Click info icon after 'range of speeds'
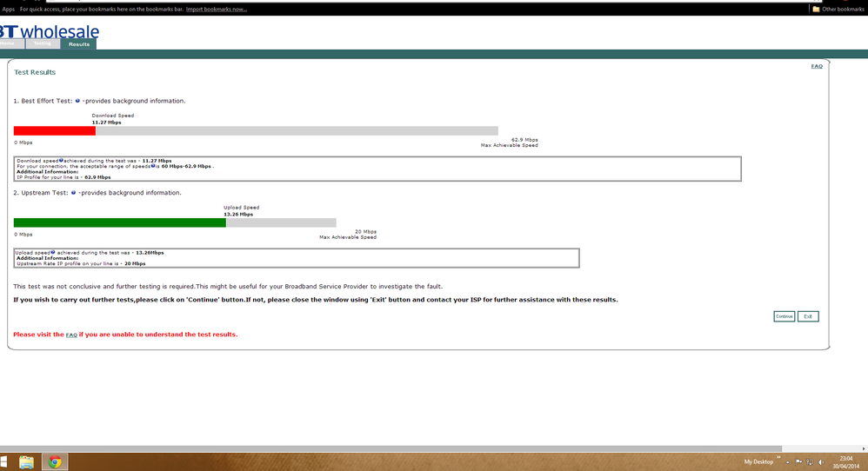Screen dimensions: 868x471 pyautogui.click(x=153, y=166)
